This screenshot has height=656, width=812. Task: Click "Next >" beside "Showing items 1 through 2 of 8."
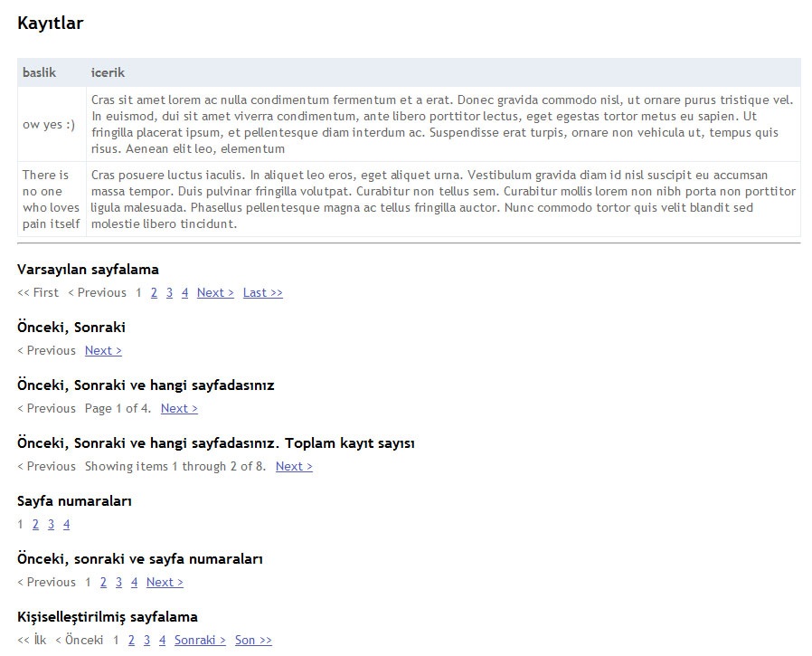(294, 466)
